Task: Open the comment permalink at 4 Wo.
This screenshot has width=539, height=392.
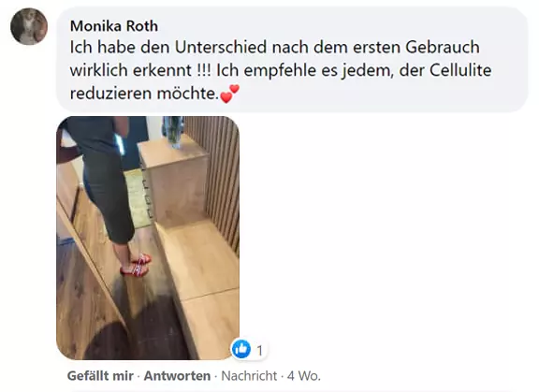Action: (x=304, y=376)
